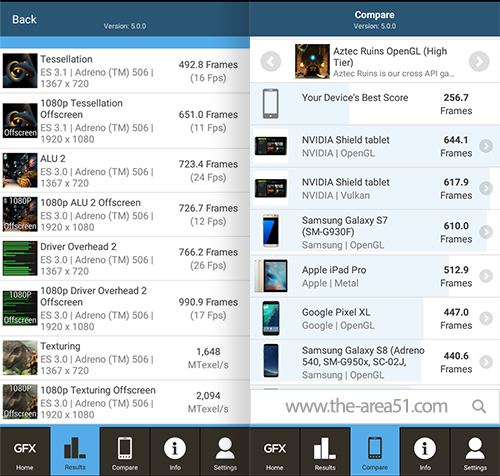
Task: Click 'Your Device's Best Score' label
Action: click(355, 98)
